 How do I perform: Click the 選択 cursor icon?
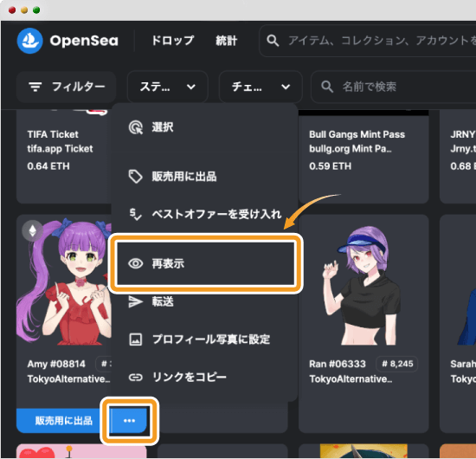coord(135,127)
